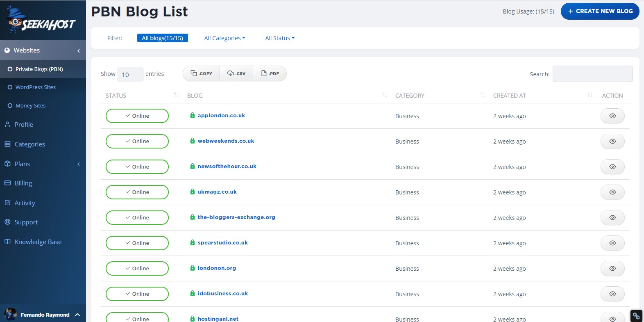Image resolution: width=644 pixels, height=322 pixels.
Task: View webweekends.co.uk with the eye button
Action: (x=612, y=142)
